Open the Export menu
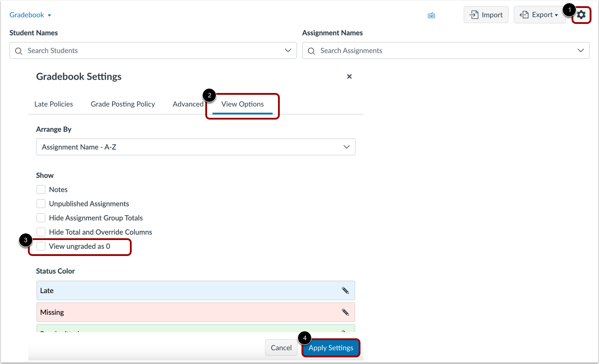 (540, 15)
